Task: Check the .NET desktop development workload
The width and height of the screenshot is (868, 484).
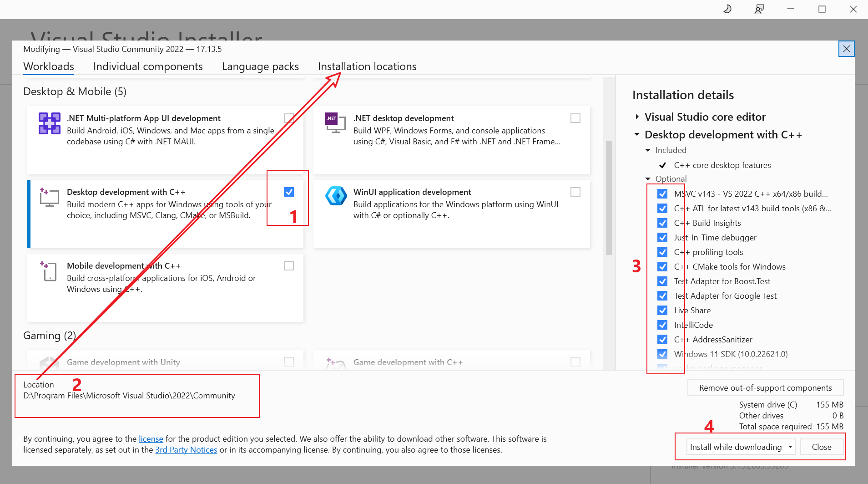Action: tap(575, 118)
